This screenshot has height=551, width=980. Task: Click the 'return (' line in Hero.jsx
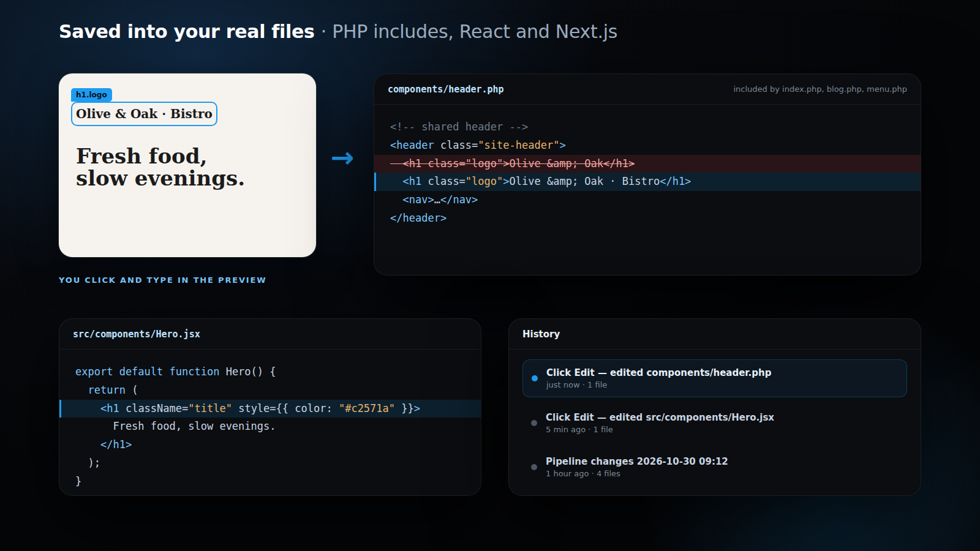click(113, 390)
